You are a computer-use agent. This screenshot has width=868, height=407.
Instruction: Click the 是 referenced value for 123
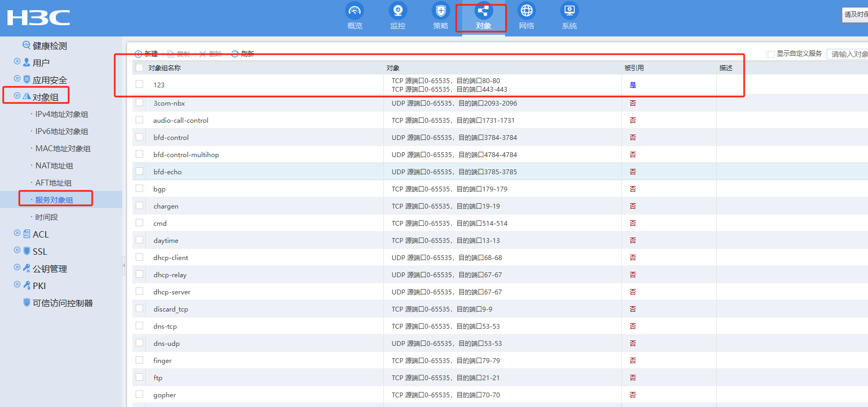633,85
